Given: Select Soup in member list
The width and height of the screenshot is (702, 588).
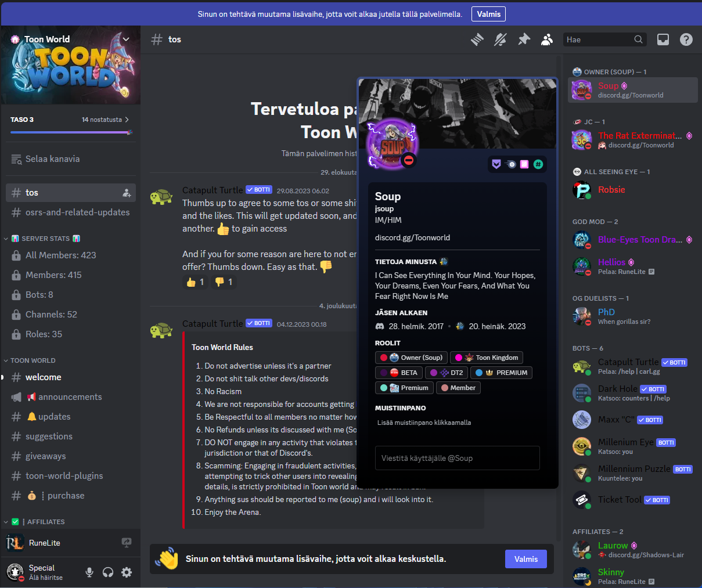Looking at the screenshot, I should [633, 90].
